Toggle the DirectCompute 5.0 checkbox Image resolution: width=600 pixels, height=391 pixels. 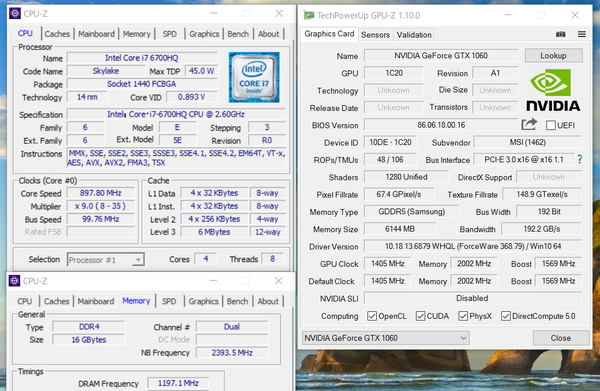(506, 316)
